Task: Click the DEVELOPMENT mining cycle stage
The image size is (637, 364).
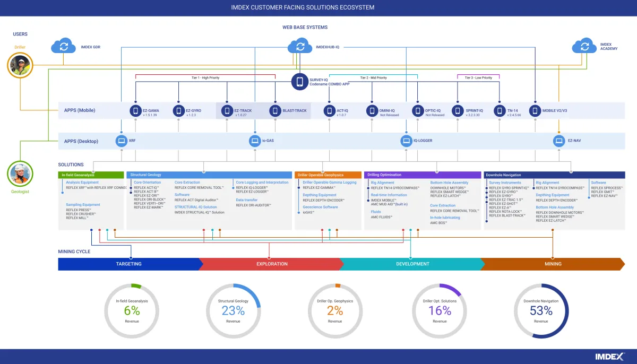Action: coord(412,264)
